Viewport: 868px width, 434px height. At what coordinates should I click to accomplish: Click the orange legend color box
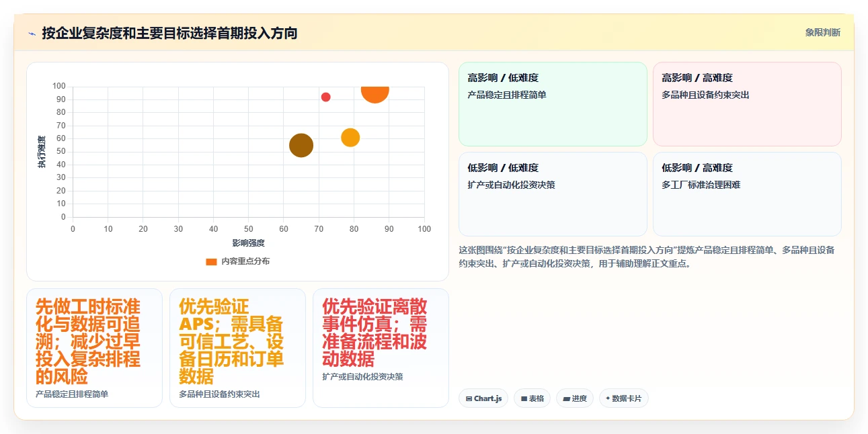coord(211,261)
